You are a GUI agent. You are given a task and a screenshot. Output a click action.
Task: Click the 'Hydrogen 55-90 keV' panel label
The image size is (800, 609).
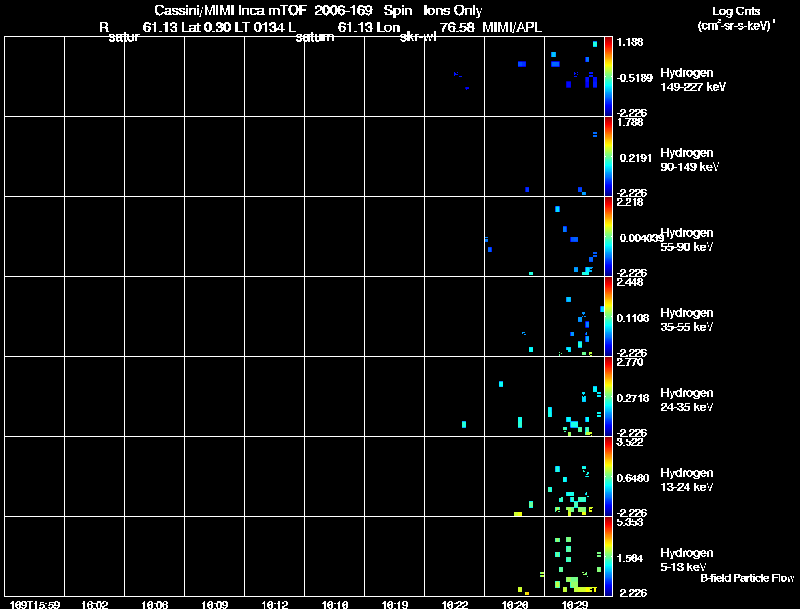point(687,240)
